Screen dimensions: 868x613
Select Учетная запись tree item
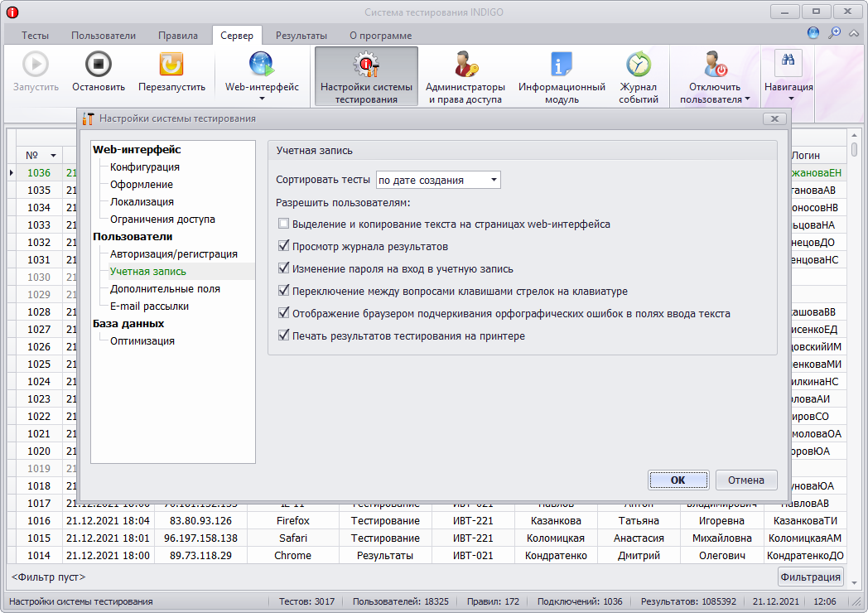(x=147, y=272)
